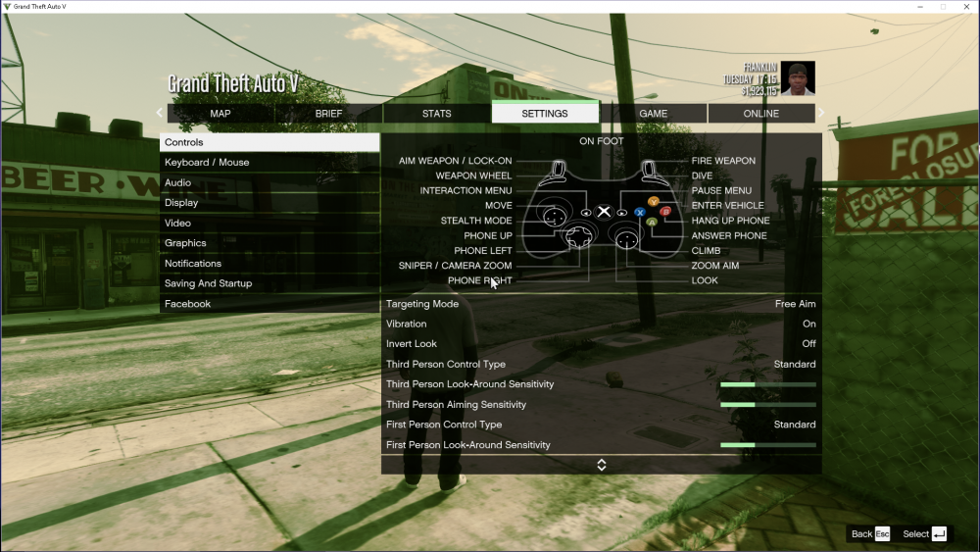Click the Grand Theft Auto V title-bar icon
The width and height of the screenshot is (980, 552).
pos(7,6)
